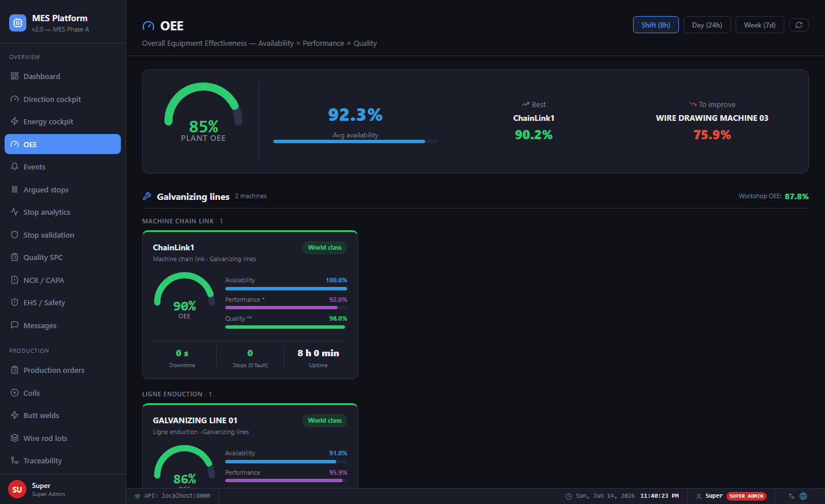This screenshot has width=825, height=504.
Task: Click the GALVANIZING LINE 01 card title
Action: point(195,420)
